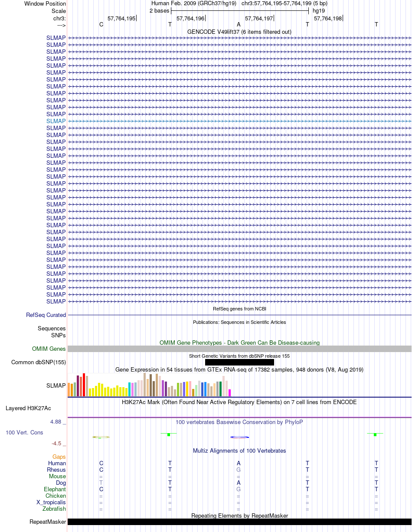Open OMIM Gene Phenotypes track title
This screenshot has width=412, height=532.
[x=239, y=343]
